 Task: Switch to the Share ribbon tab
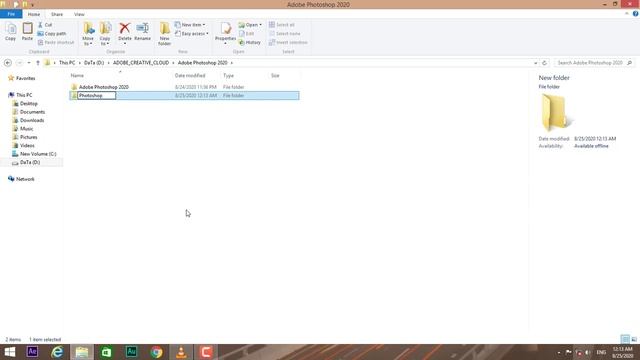pyautogui.click(x=57, y=14)
